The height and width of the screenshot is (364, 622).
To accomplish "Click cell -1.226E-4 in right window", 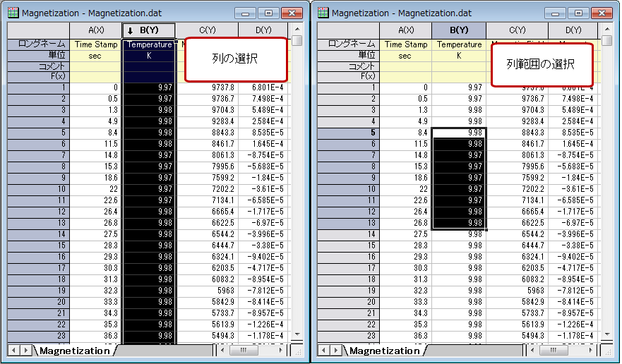I will click(x=573, y=324).
